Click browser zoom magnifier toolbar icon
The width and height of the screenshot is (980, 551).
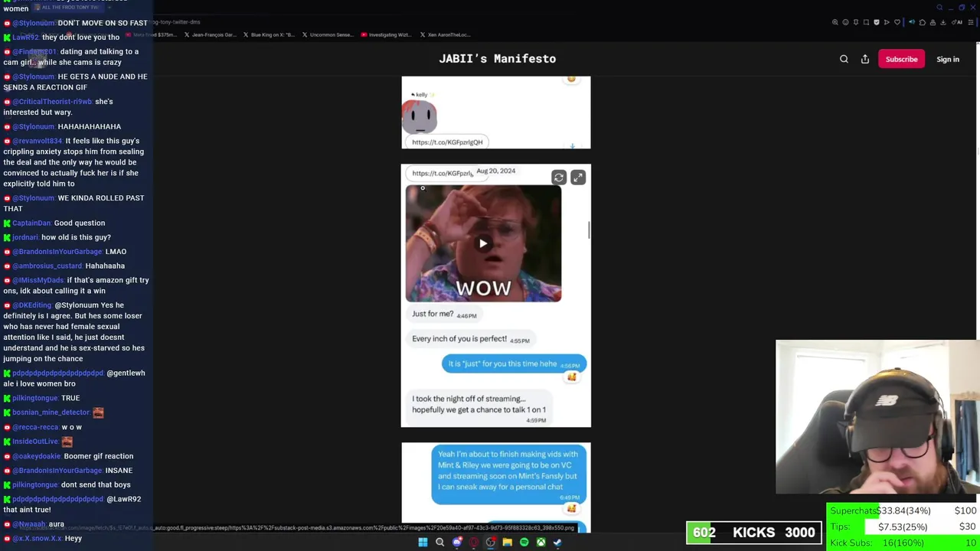pos(835,22)
